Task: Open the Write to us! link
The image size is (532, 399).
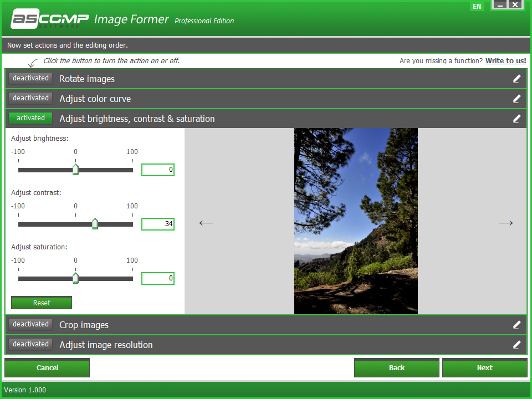Action: [505, 61]
